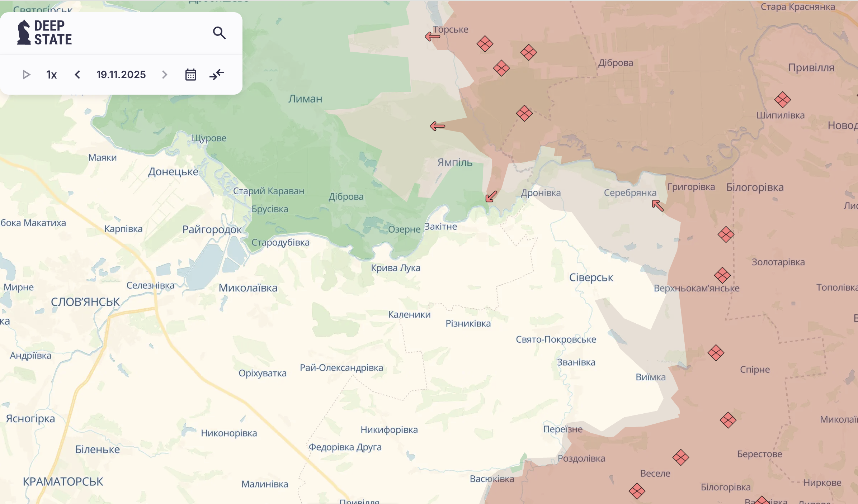858x504 pixels.
Task: Click the КРАМАТОРСЬК city label
Action: pos(63,481)
